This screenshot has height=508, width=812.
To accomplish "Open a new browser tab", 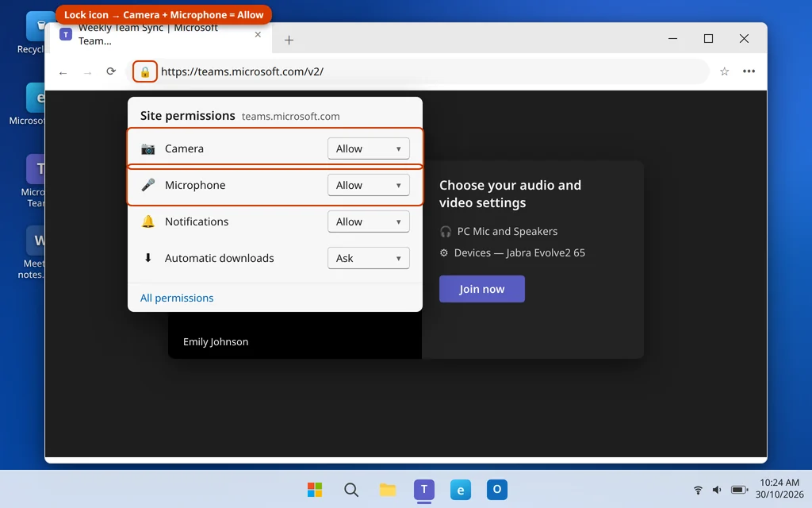I will pyautogui.click(x=289, y=40).
